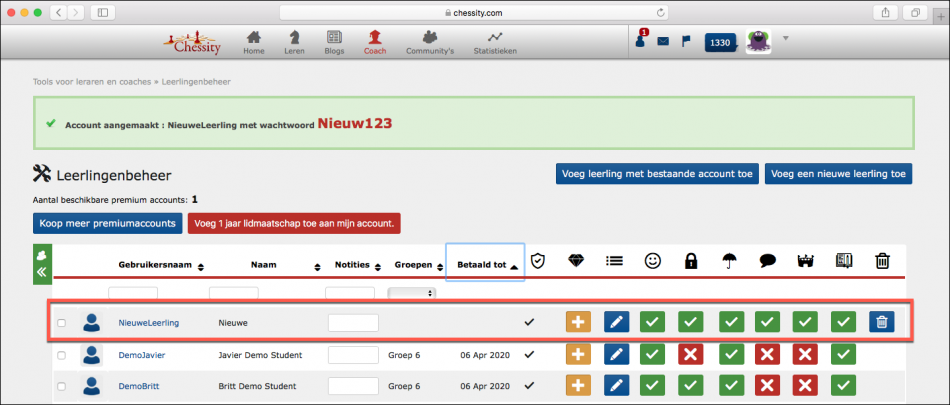The height and width of the screenshot is (405, 950).
Task: Click the blue flag icon
Action: point(685,41)
